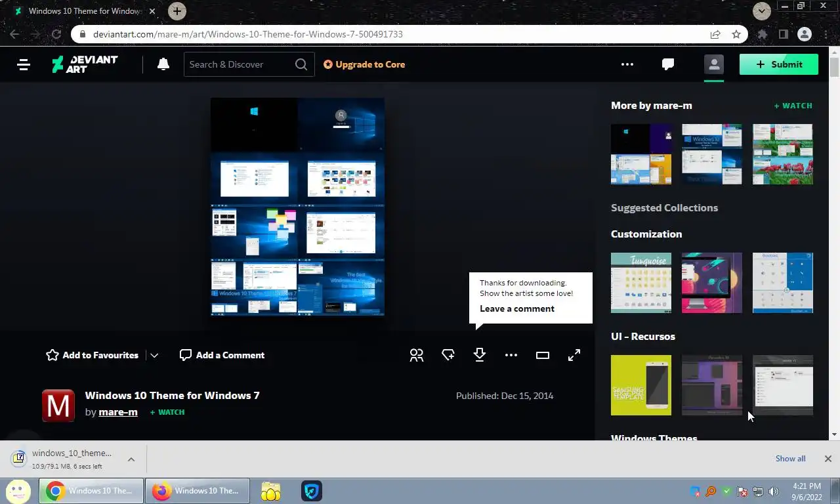Click the share page icon in address bar
840x504 pixels.
pyautogui.click(x=715, y=34)
